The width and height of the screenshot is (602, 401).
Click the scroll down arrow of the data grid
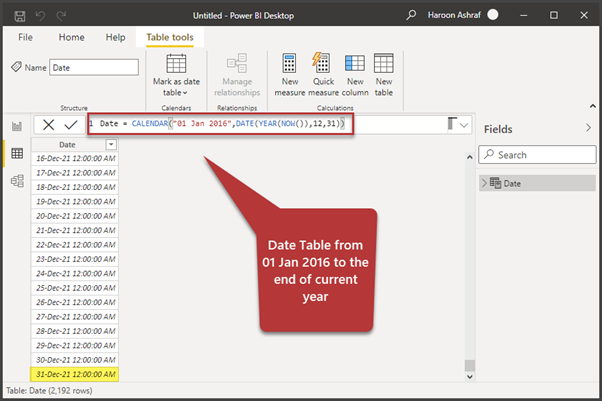(470, 377)
